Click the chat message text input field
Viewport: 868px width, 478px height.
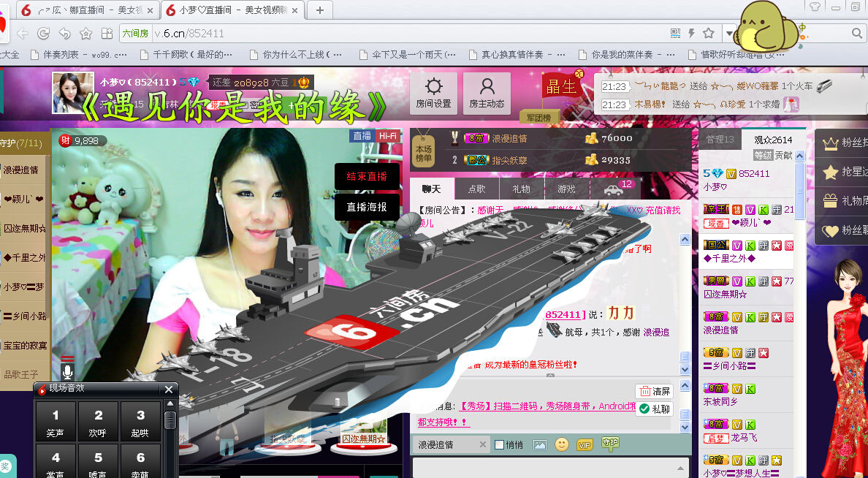(x=550, y=468)
